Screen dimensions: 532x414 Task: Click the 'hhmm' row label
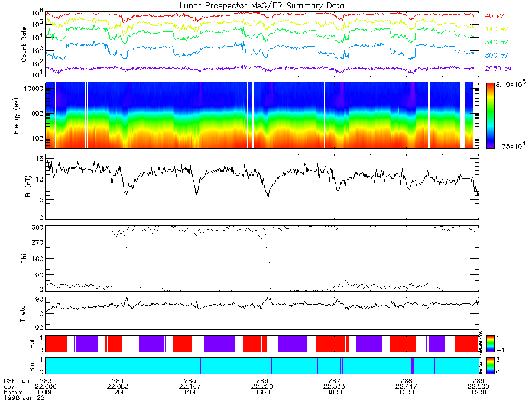(13, 392)
